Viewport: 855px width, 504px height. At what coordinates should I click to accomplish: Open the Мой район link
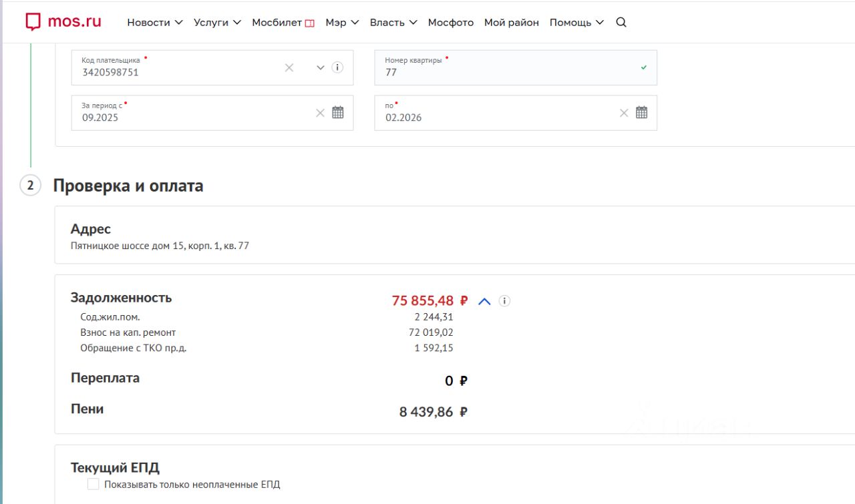[x=511, y=22]
